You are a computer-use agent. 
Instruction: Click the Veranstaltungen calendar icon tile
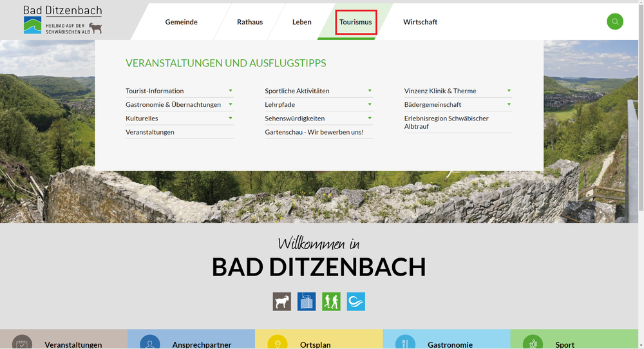(22, 343)
